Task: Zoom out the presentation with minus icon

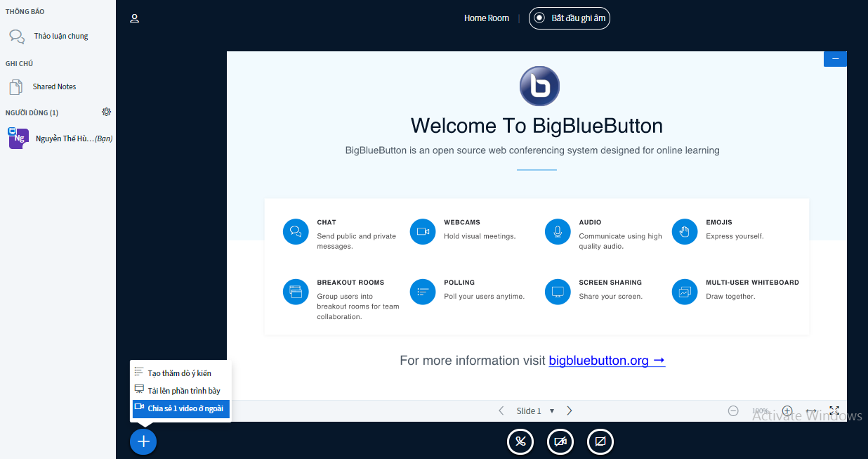Action: (733, 410)
